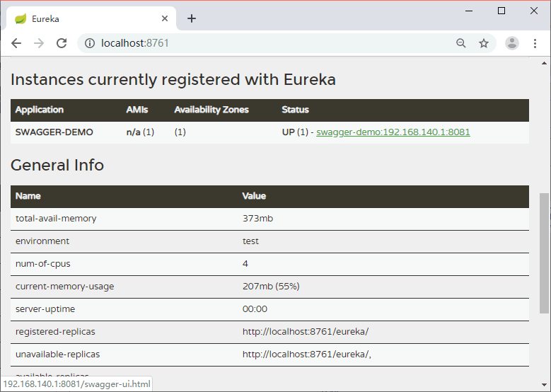Image resolution: width=551 pixels, height=392 pixels.
Task: Select the test environment value
Action: tap(250, 241)
